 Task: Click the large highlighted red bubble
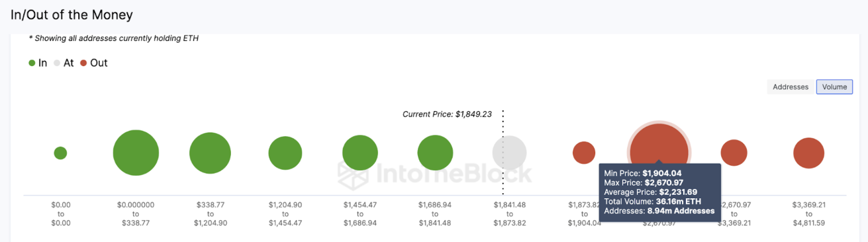(x=659, y=144)
